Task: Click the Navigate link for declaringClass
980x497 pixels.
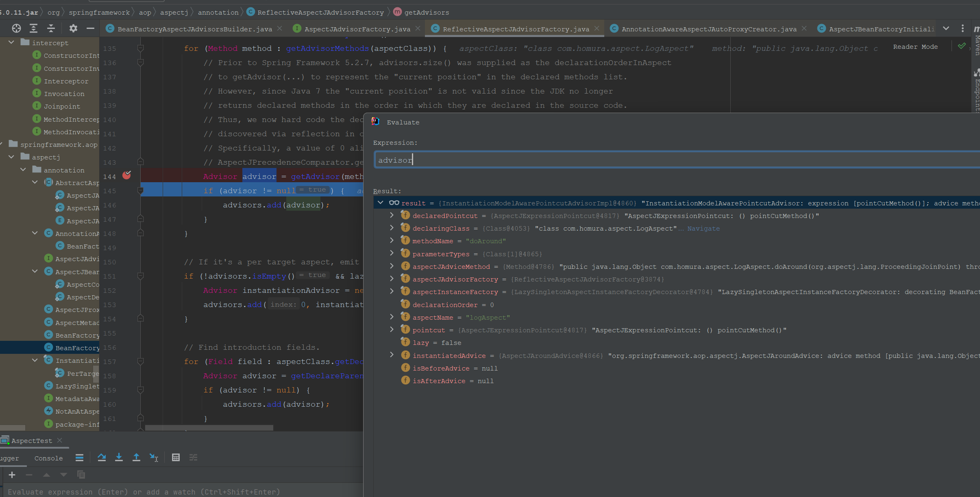Action: (x=703, y=229)
